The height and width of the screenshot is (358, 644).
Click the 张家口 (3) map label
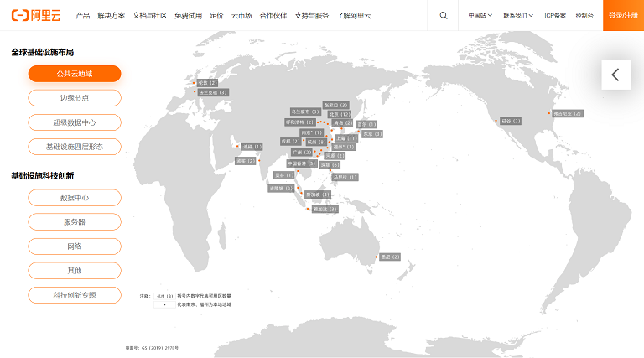coord(336,106)
